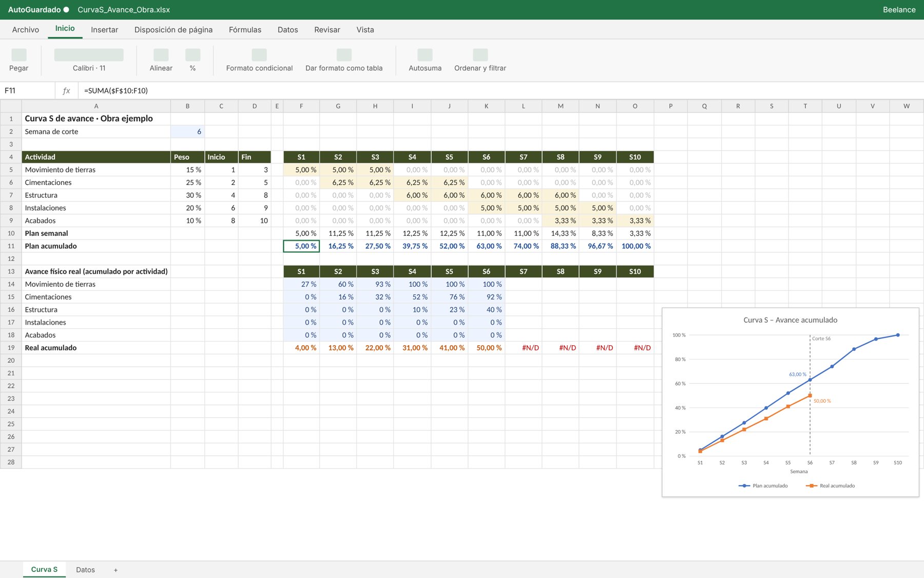Click the Alinear ribbon icon
This screenshot has height=578, width=924.
coord(161,55)
